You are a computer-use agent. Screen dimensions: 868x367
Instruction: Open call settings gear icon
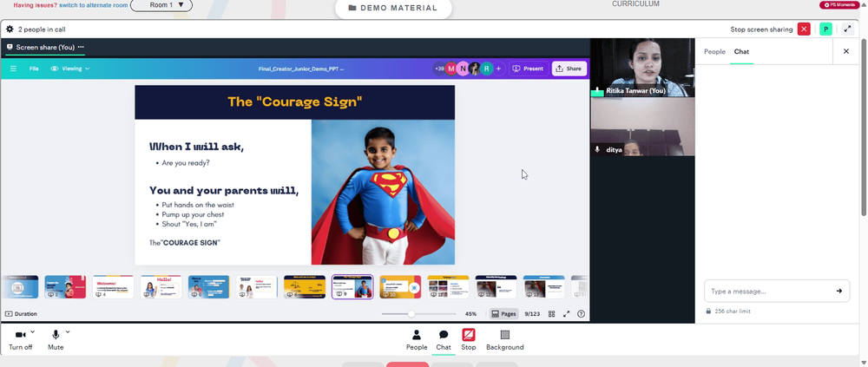(x=10, y=29)
